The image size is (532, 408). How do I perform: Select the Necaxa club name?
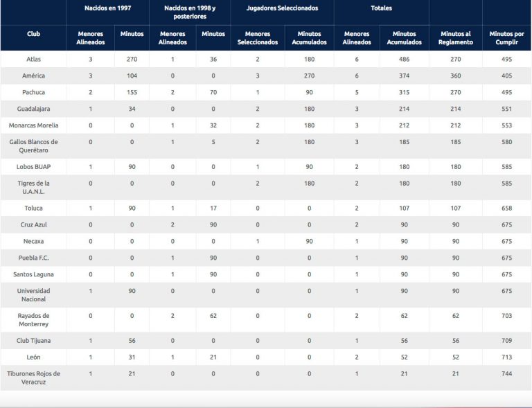click(x=33, y=242)
